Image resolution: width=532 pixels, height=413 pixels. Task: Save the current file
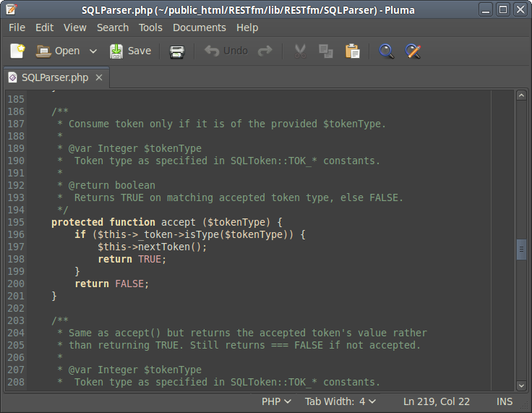tap(130, 51)
